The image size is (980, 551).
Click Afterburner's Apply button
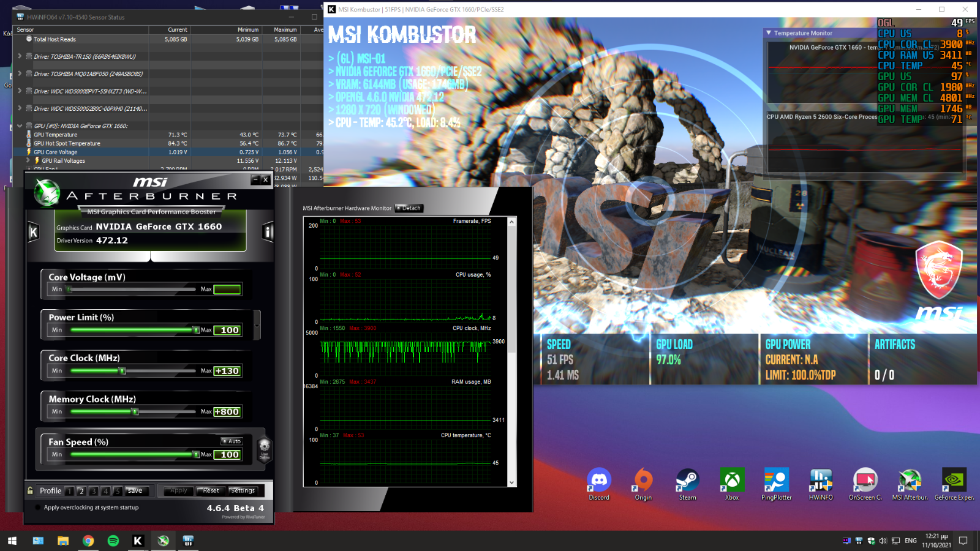click(x=178, y=490)
